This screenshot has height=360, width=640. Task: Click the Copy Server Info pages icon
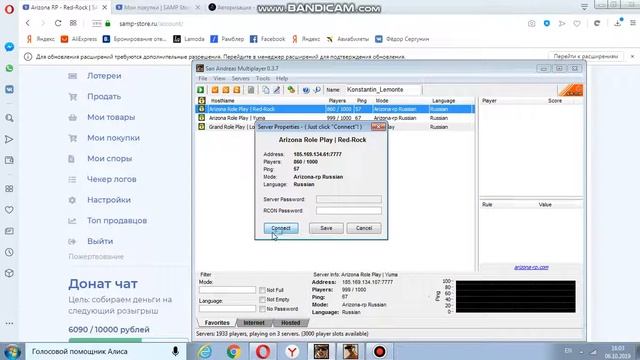point(266,90)
